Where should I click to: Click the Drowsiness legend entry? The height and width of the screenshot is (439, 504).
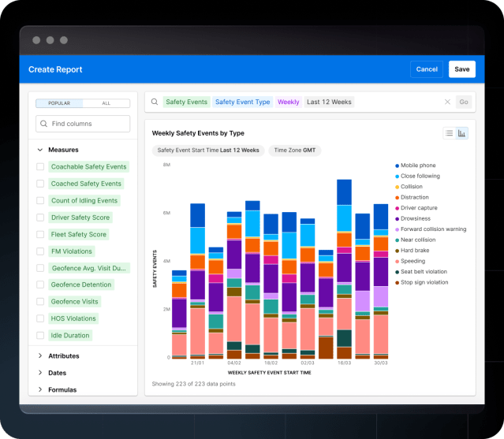415,218
